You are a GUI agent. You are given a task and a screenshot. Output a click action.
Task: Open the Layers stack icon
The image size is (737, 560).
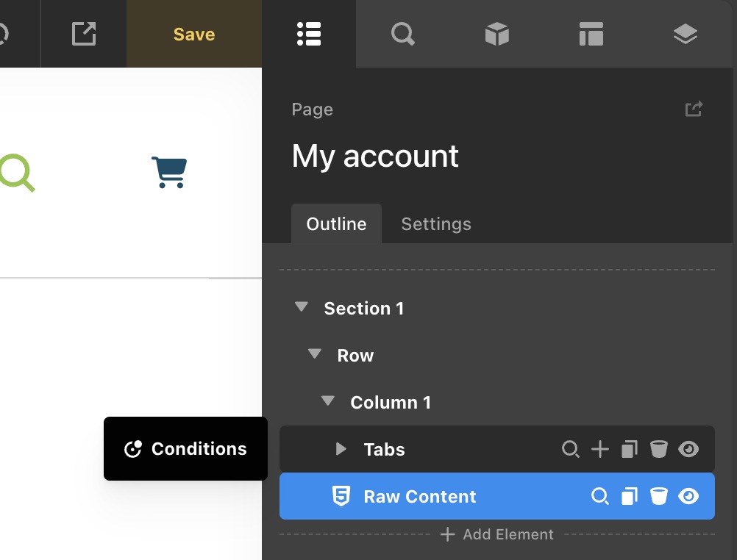685,34
